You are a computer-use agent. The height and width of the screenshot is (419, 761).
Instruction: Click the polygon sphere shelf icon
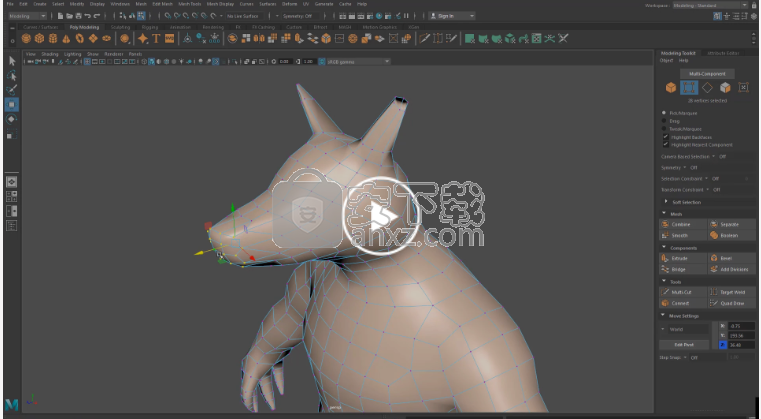tap(27, 38)
